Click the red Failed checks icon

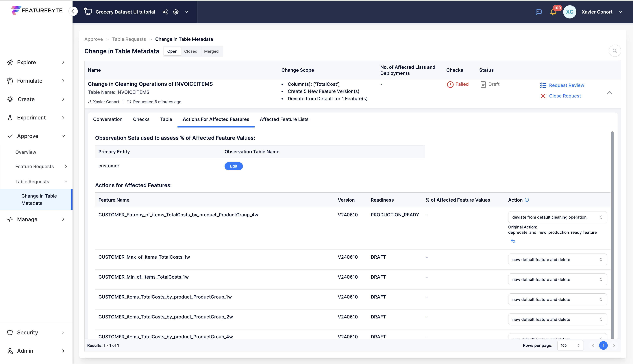click(450, 85)
